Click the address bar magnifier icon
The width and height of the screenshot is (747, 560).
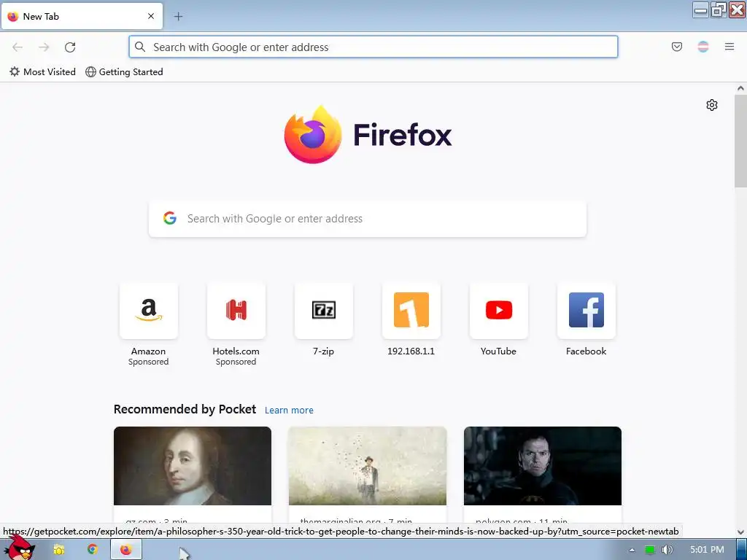[140, 47]
